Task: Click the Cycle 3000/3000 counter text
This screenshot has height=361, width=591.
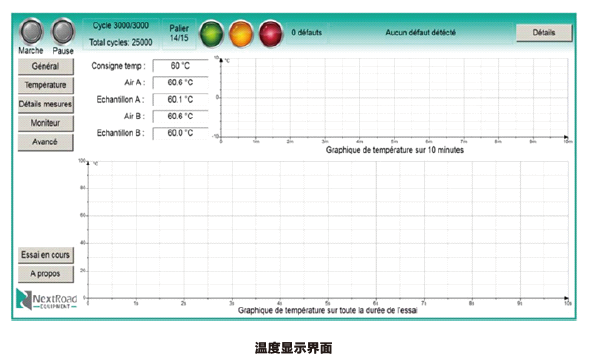Action: click(x=121, y=26)
